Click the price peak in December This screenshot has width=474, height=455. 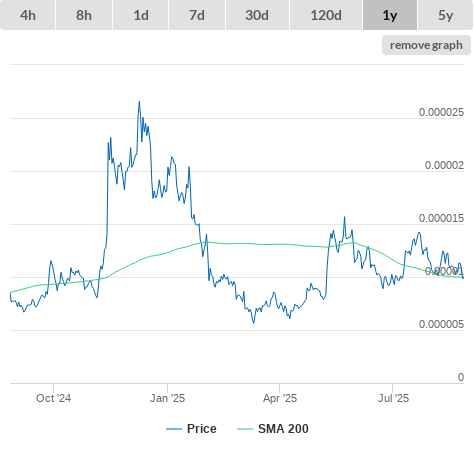(139, 102)
